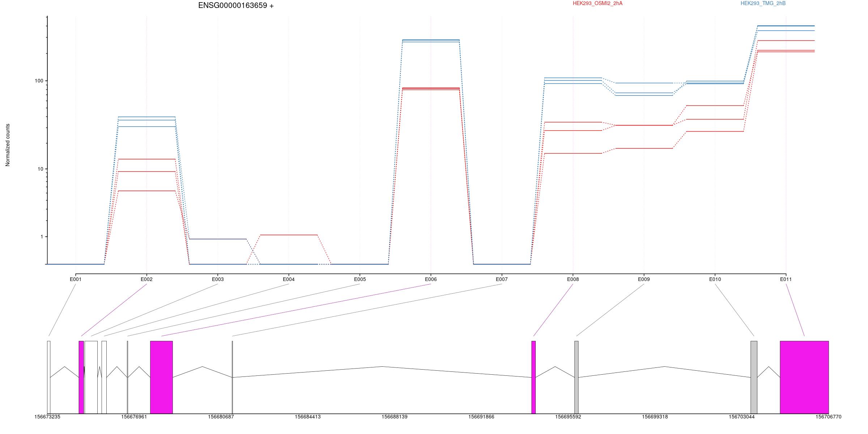Click genomic coordinate 156703044
Viewport: 868px width, 434px height.
pyautogui.click(x=742, y=417)
